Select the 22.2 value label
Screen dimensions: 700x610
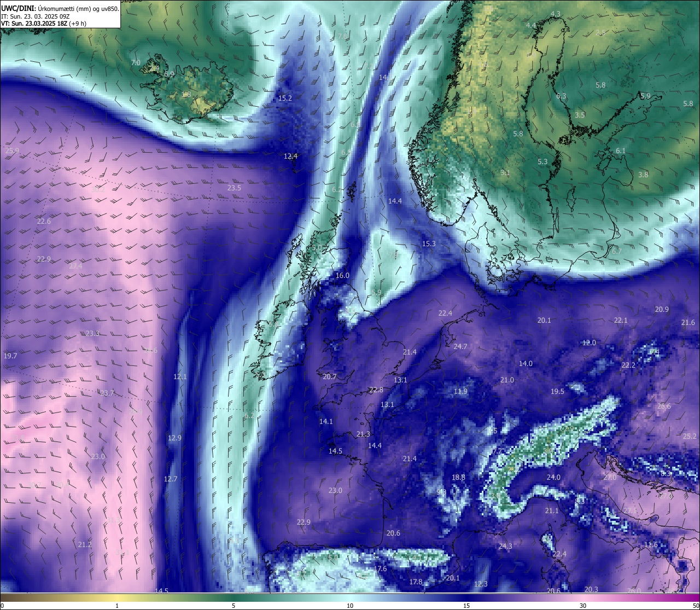628,365
